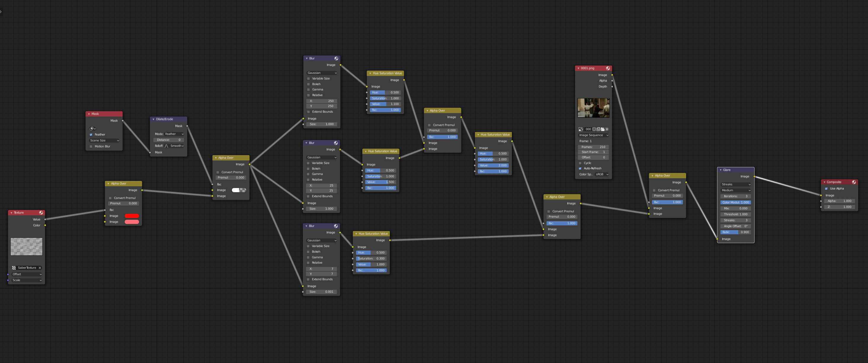This screenshot has width=868, height=363.
Task: Click the 0001.png image preview thumbnail
Action: (593, 108)
